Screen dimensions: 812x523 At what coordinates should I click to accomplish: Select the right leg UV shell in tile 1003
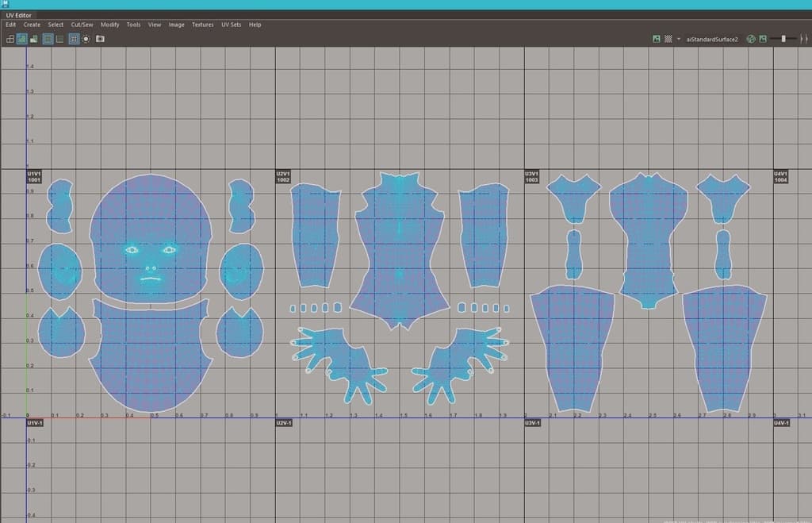tap(724, 348)
